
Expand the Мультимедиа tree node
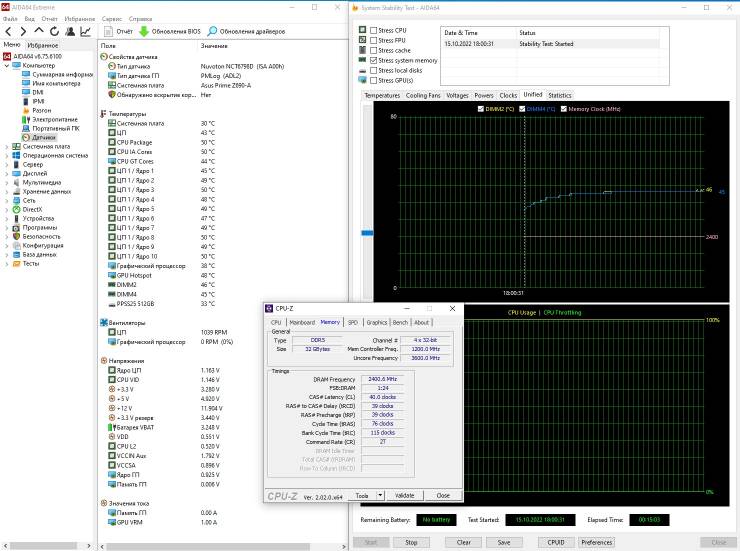(7, 183)
